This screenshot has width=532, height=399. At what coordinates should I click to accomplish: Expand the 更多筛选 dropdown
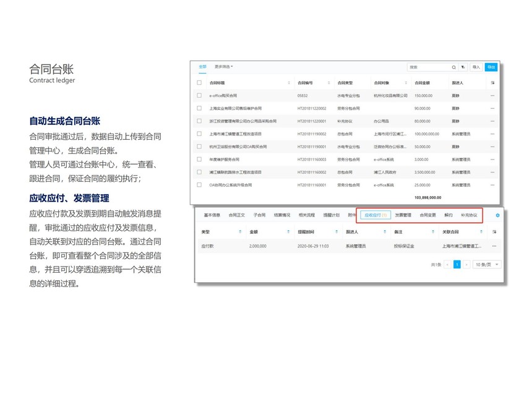coord(223,66)
